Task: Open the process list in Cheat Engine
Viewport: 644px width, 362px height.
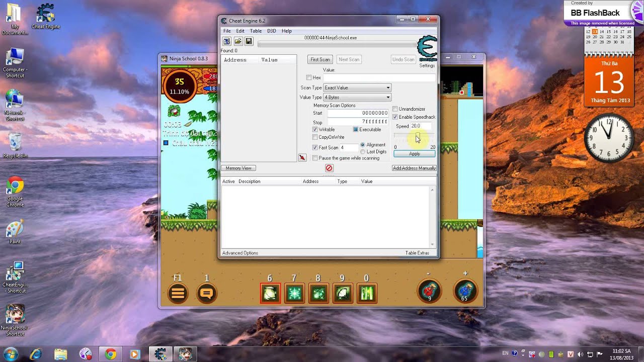Action: [226, 41]
